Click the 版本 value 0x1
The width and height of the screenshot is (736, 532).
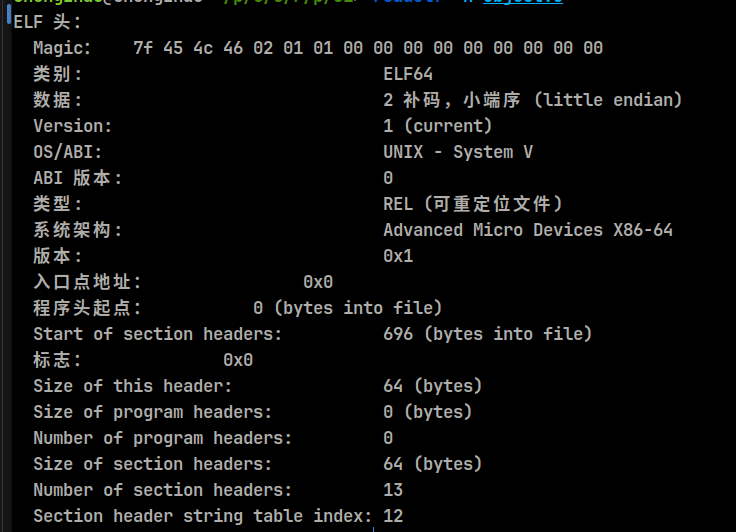pyautogui.click(x=398, y=256)
